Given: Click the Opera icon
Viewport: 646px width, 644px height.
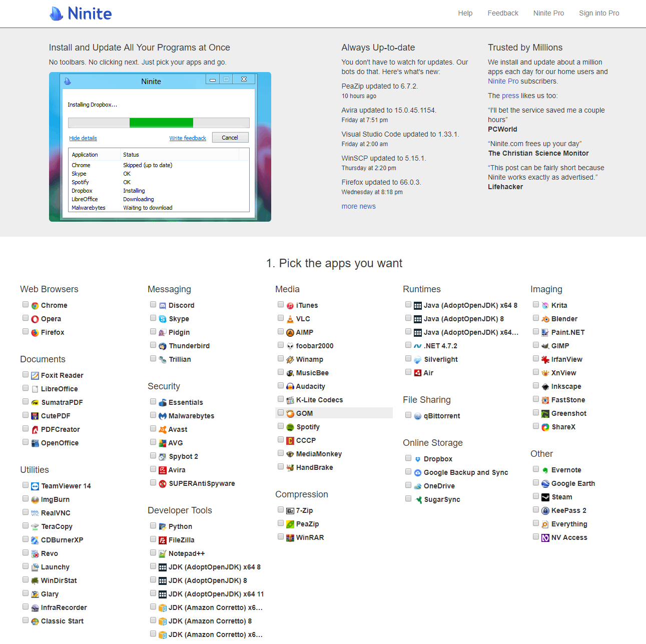Looking at the screenshot, I should 35,319.
